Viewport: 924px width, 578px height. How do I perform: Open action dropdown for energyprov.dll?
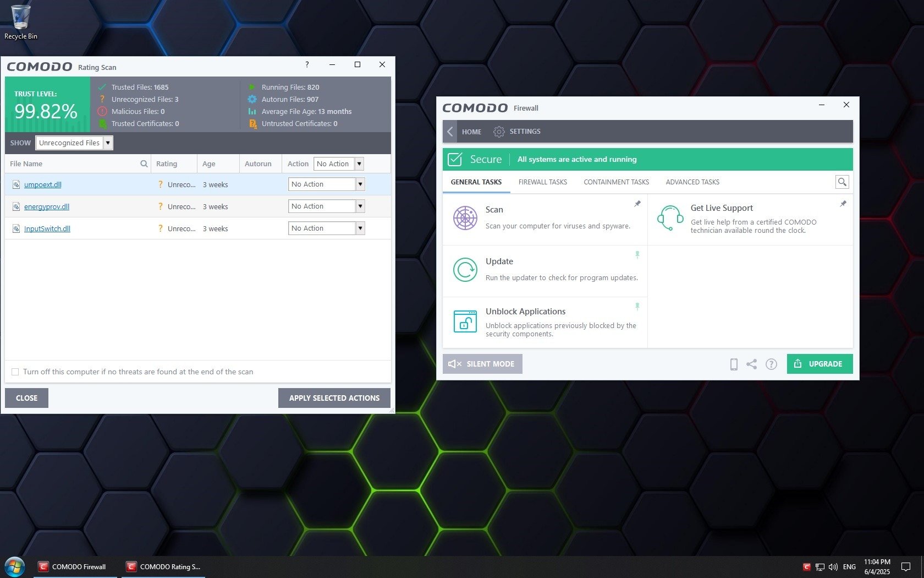click(327, 206)
